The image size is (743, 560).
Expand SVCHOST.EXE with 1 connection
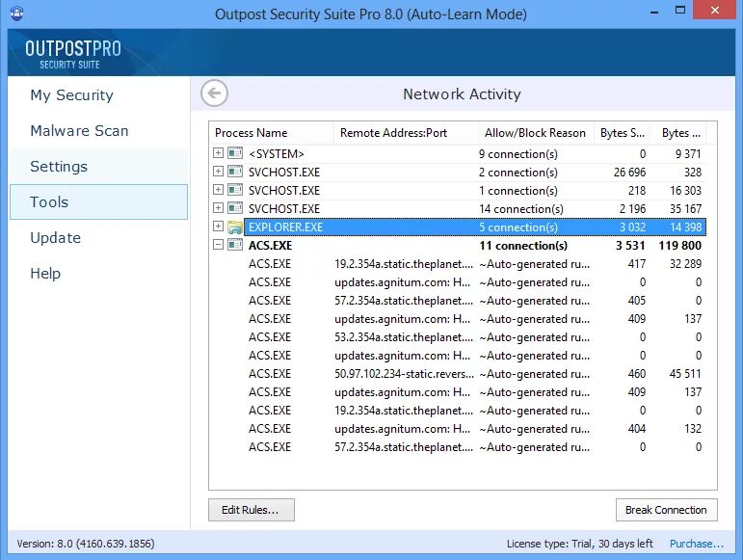point(218,190)
